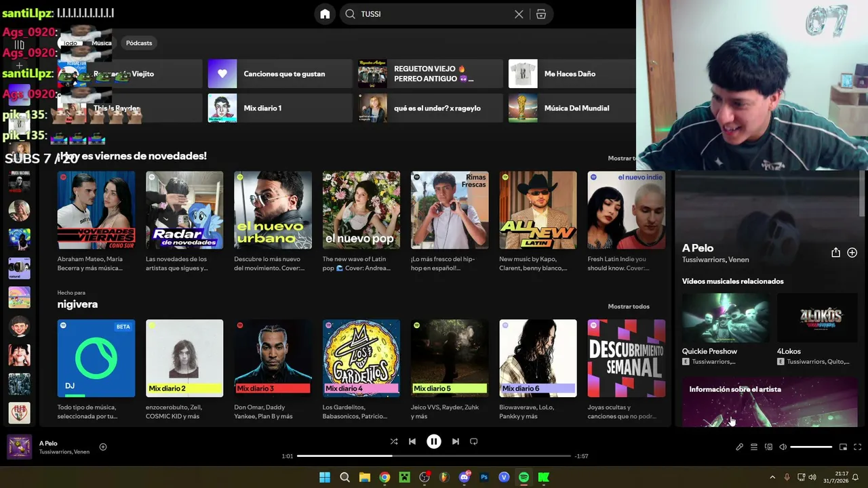This screenshot has height=488, width=868.
Task: Skip to the next track
Action: 456,441
